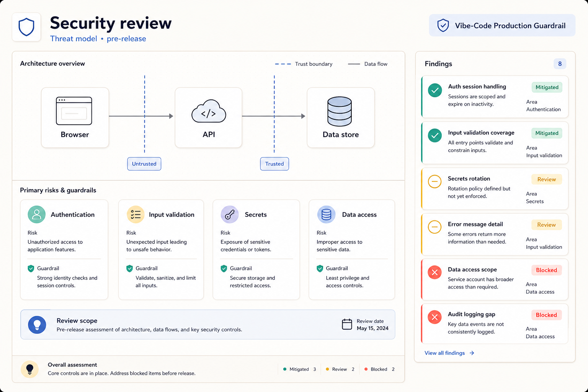Image resolution: width=588 pixels, height=392 pixels.
Task: Click the Vibe-Code Production Guardrail badge
Action: click(502, 26)
